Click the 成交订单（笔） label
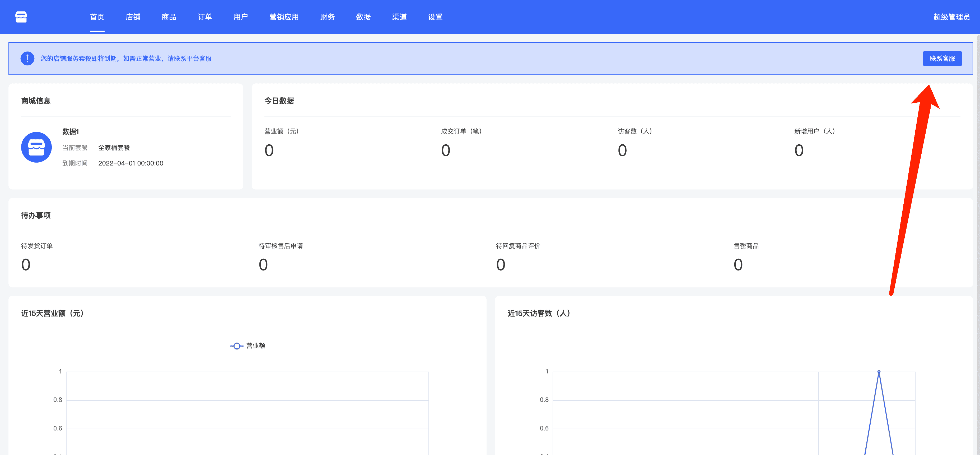The width and height of the screenshot is (980, 455). point(462,131)
